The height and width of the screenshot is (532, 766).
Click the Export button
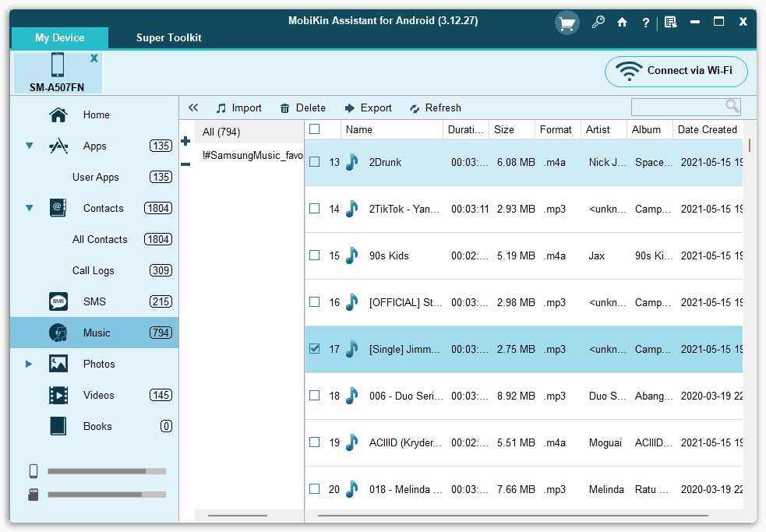369,108
